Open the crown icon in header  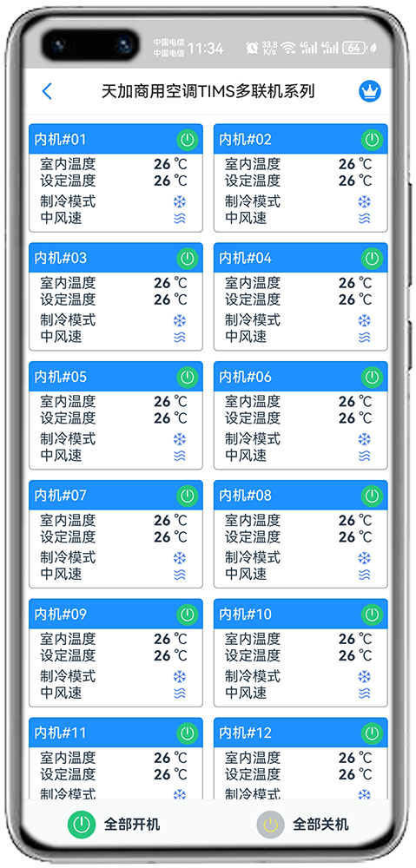pyautogui.click(x=369, y=91)
